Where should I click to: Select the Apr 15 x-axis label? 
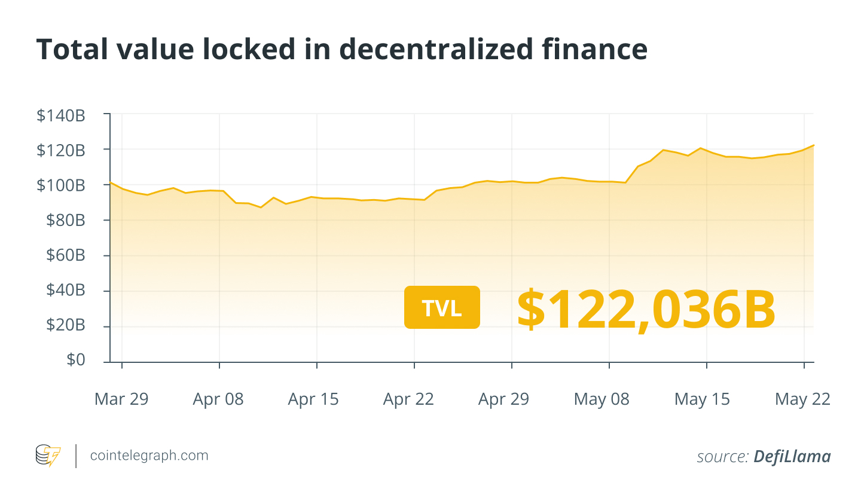[313, 399]
